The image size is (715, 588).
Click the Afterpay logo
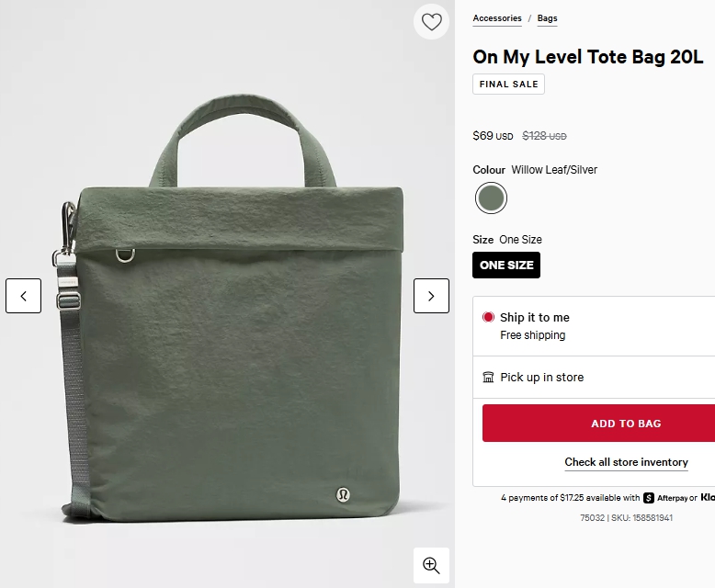pos(671,498)
